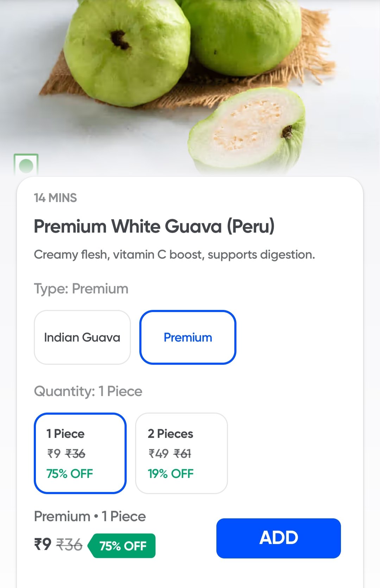Tap the 19% OFF label in 2 Pieces
This screenshot has height=588, width=380.
coord(171,474)
